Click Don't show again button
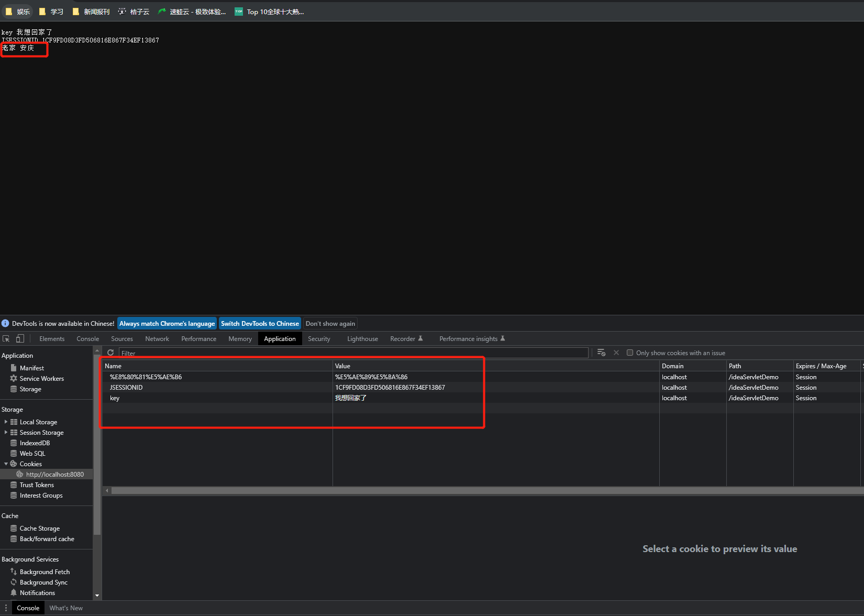 click(x=330, y=323)
